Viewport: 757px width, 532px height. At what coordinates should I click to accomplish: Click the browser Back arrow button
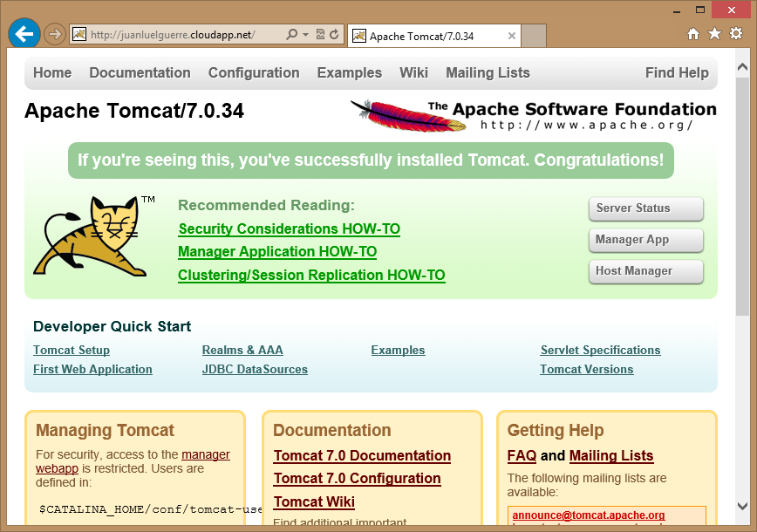click(x=24, y=34)
